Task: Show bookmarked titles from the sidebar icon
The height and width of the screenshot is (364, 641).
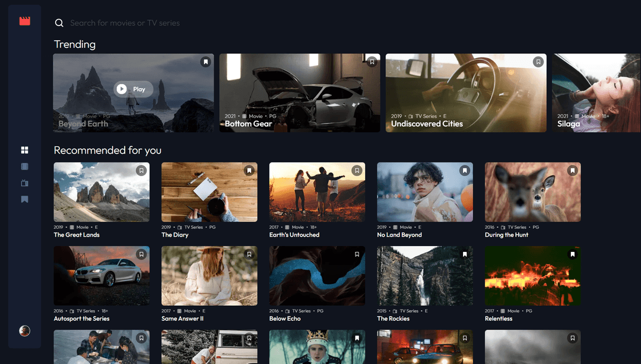Action: (x=24, y=199)
